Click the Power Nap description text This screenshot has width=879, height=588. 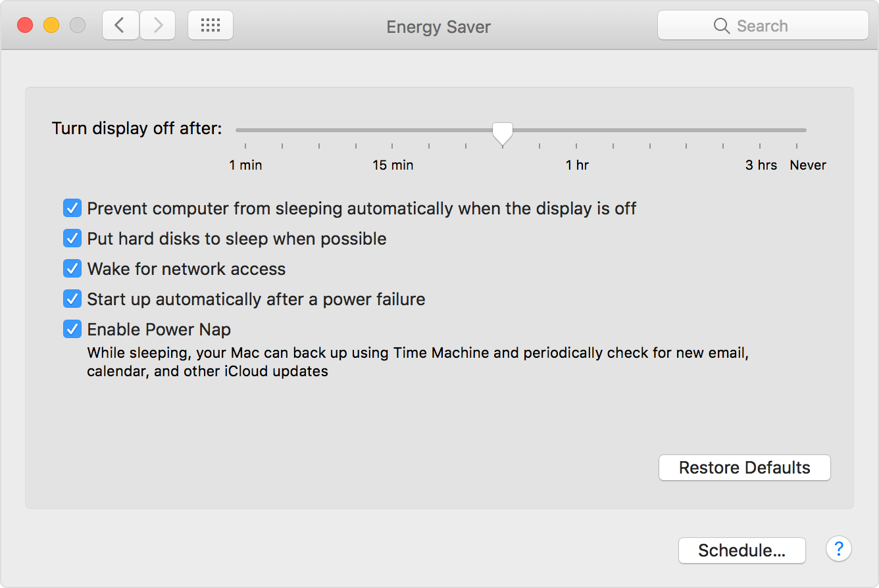coord(418,362)
